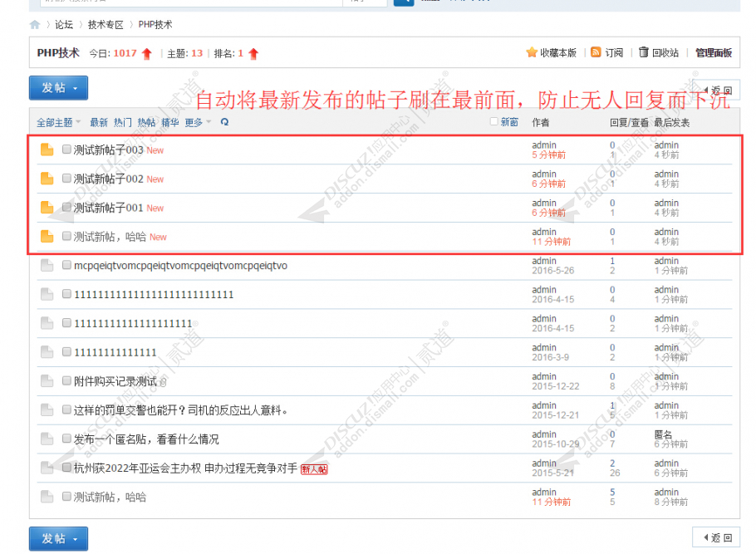Sort by 最后发表 column header
This screenshot has width=756, height=554.
click(x=671, y=122)
